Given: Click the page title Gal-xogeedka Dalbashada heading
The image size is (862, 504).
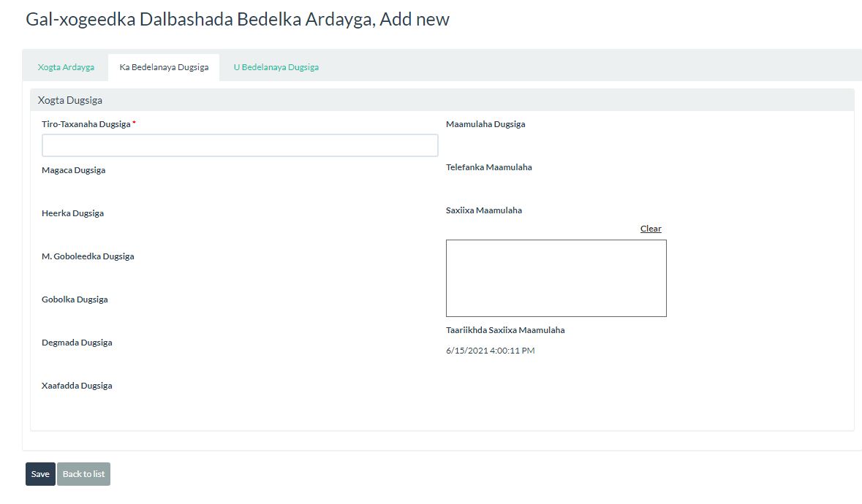Looking at the screenshot, I should click(238, 19).
